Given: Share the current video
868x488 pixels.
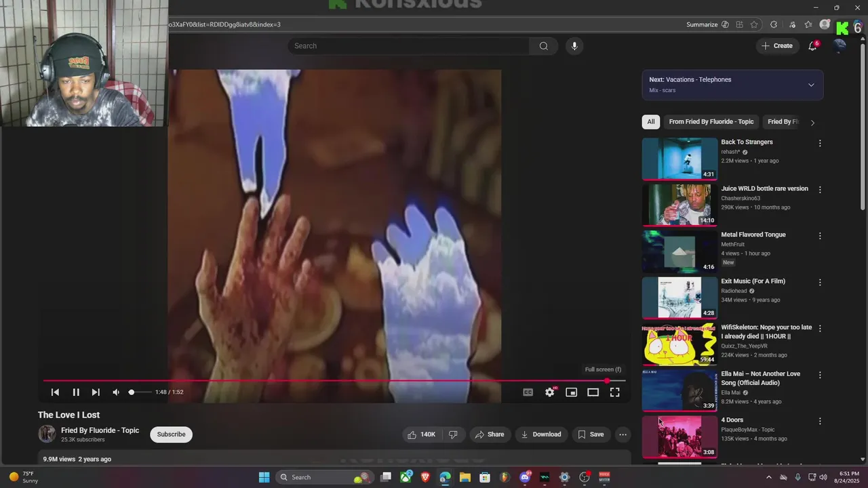Looking at the screenshot, I should pyautogui.click(x=490, y=434).
